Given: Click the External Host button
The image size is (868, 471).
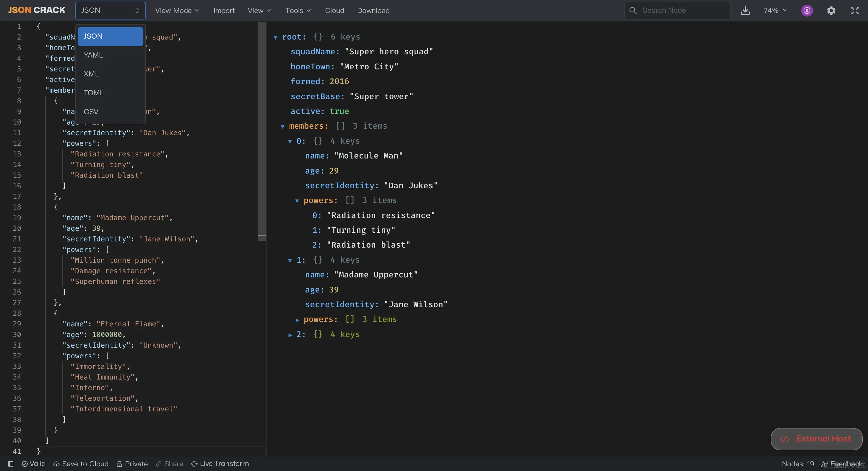Looking at the screenshot, I should [816, 439].
